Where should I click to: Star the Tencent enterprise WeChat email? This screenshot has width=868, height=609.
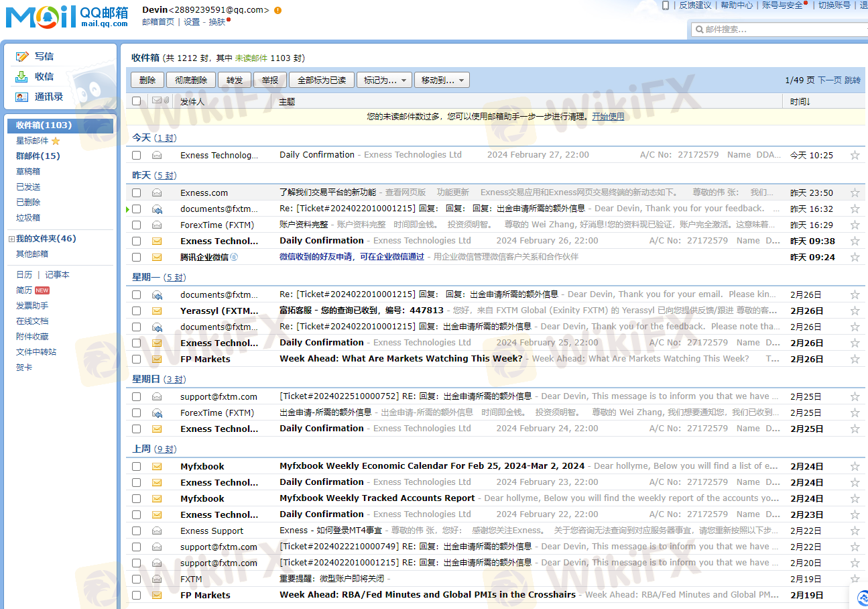coord(855,257)
